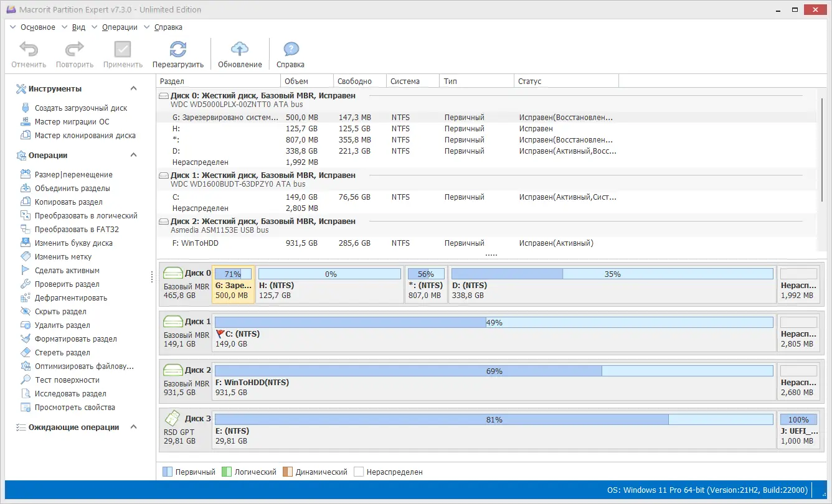Select Преобразовать в логический operation
This screenshot has height=504, width=832.
(86, 216)
